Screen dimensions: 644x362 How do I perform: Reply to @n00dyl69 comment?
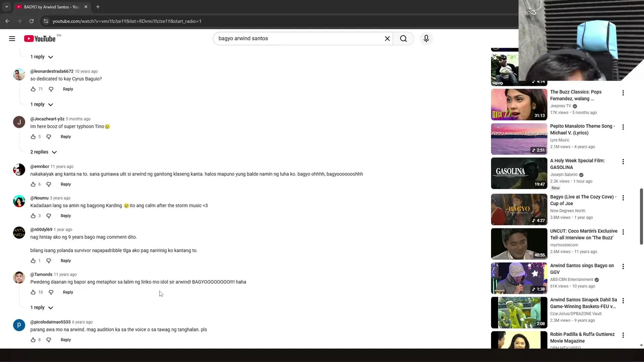point(66,261)
